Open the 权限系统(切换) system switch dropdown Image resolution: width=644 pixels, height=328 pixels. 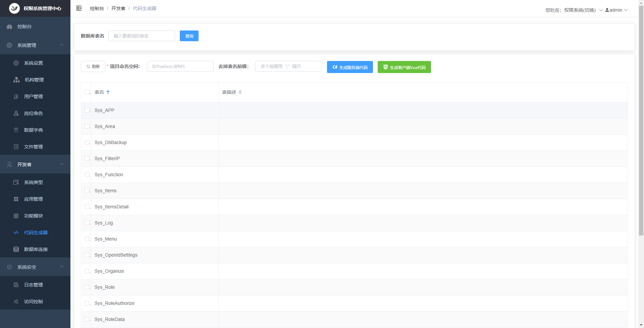(583, 10)
